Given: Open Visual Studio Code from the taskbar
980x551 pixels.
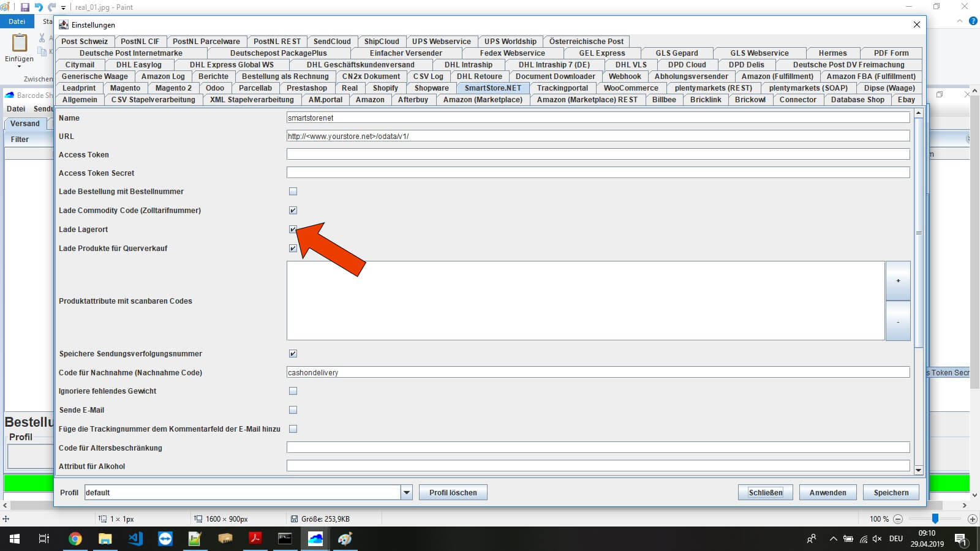Looking at the screenshot, I should (x=135, y=539).
